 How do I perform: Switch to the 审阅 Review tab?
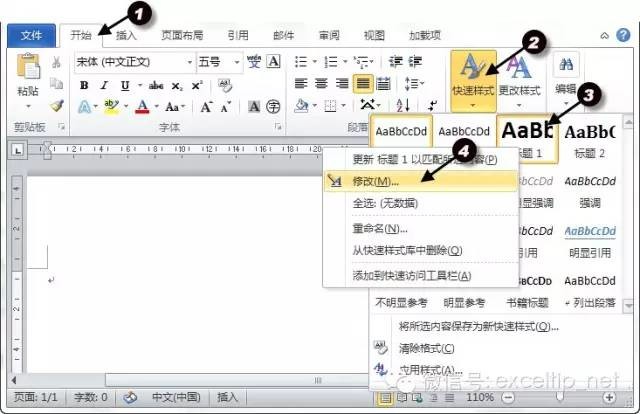point(329,36)
